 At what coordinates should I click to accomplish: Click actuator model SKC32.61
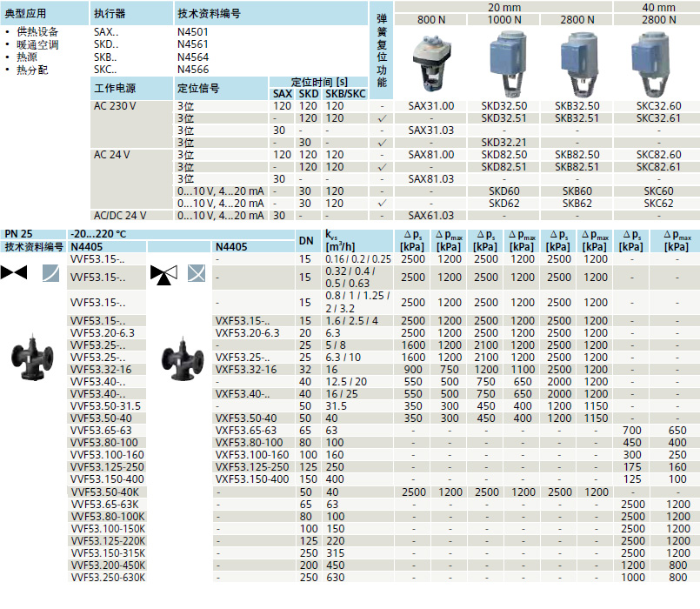pos(659,118)
